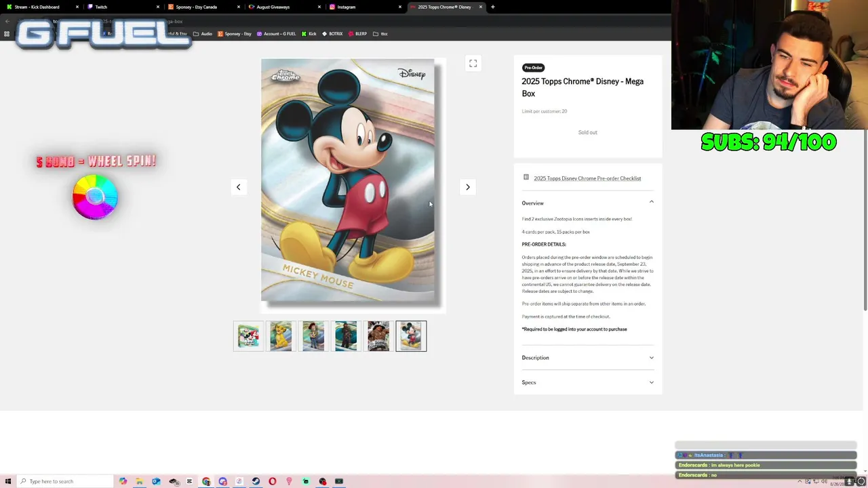Select the Moana card thumbnail

378,336
